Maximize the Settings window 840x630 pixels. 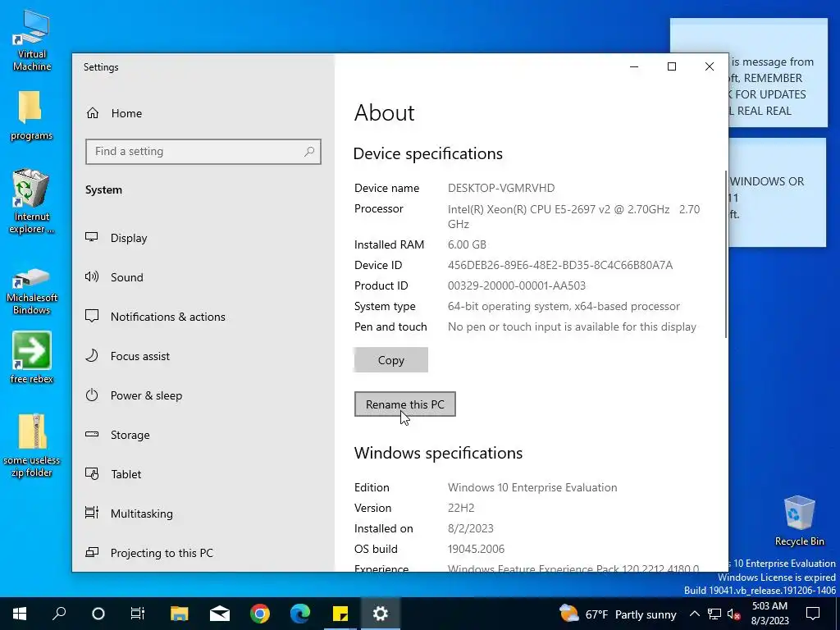point(671,66)
